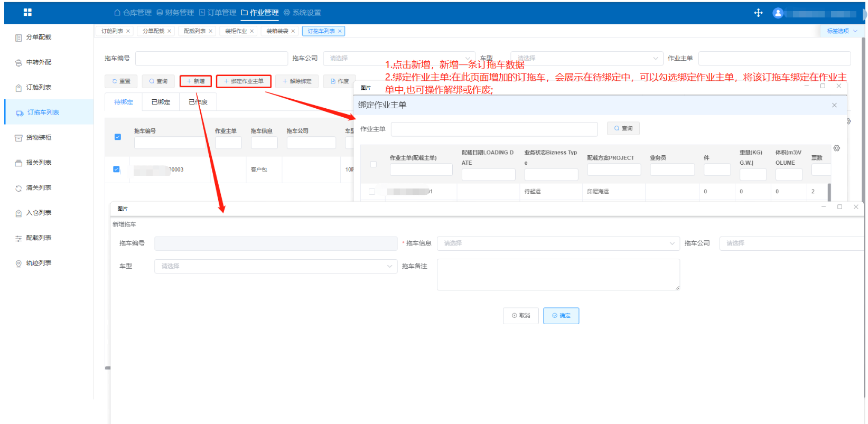
Task: Toggle checkbox for the 待起运 row
Action: click(x=372, y=192)
